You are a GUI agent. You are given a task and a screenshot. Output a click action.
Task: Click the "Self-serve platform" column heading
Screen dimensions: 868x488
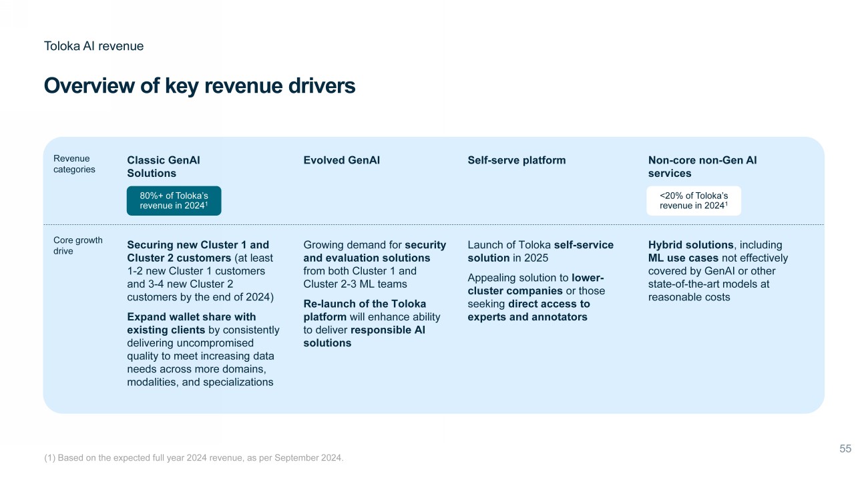coord(517,160)
